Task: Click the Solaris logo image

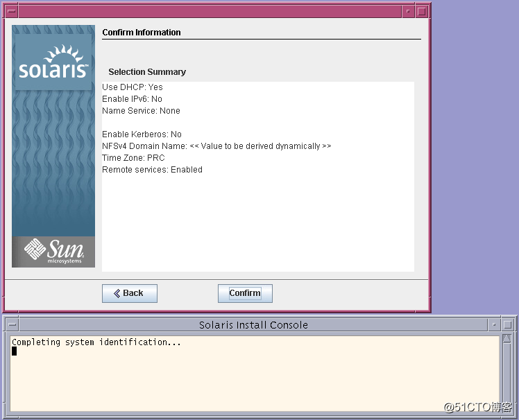Action: tap(53, 62)
